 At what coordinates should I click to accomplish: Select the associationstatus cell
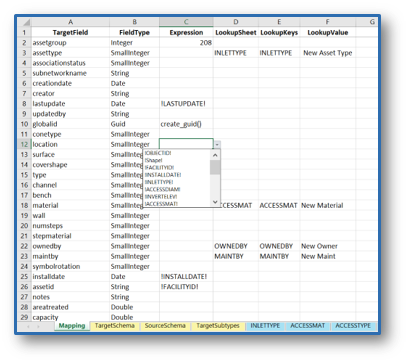pos(70,63)
